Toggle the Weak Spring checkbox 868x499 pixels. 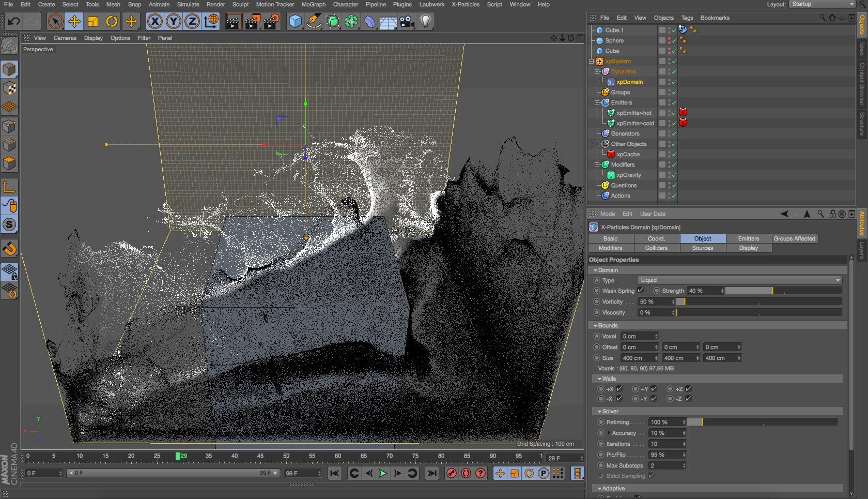click(x=641, y=291)
